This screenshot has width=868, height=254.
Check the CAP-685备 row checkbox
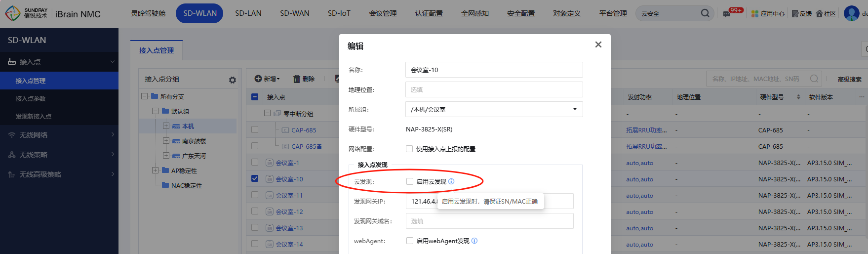[255, 146]
